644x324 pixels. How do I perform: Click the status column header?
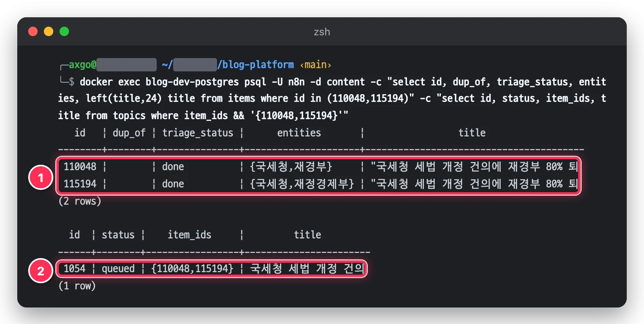pos(118,235)
